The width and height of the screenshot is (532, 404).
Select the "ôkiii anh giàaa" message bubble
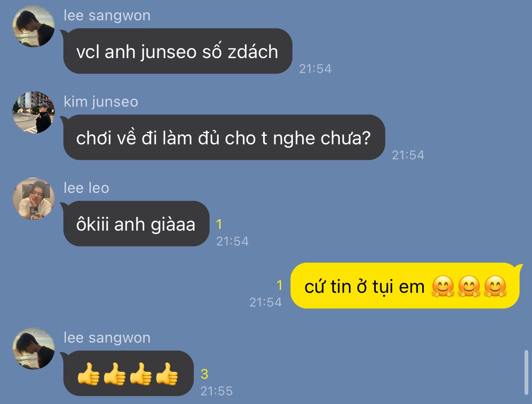point(136,224)
